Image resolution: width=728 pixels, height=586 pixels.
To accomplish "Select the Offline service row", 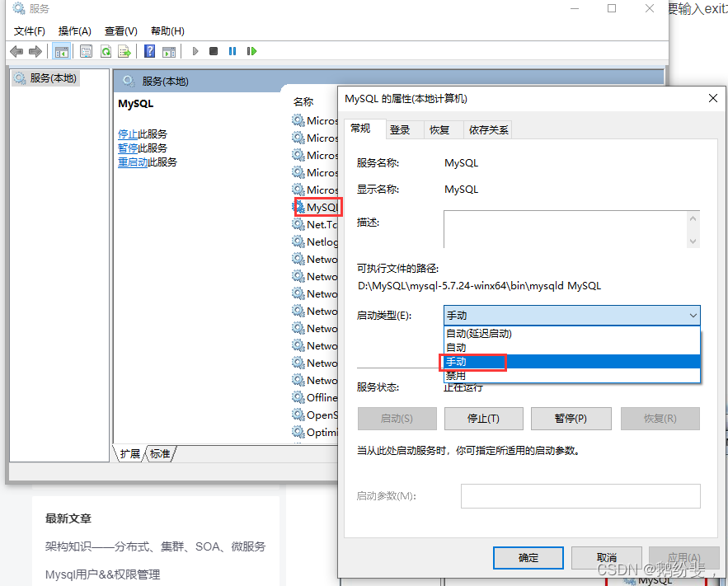I will click(315, 397).
